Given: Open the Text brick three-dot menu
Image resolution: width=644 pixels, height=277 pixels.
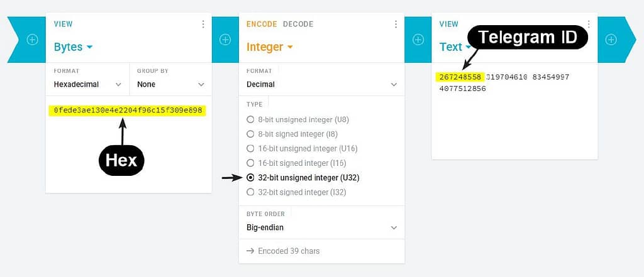Looking at the screenshot, I should click(x=589, y=24).
